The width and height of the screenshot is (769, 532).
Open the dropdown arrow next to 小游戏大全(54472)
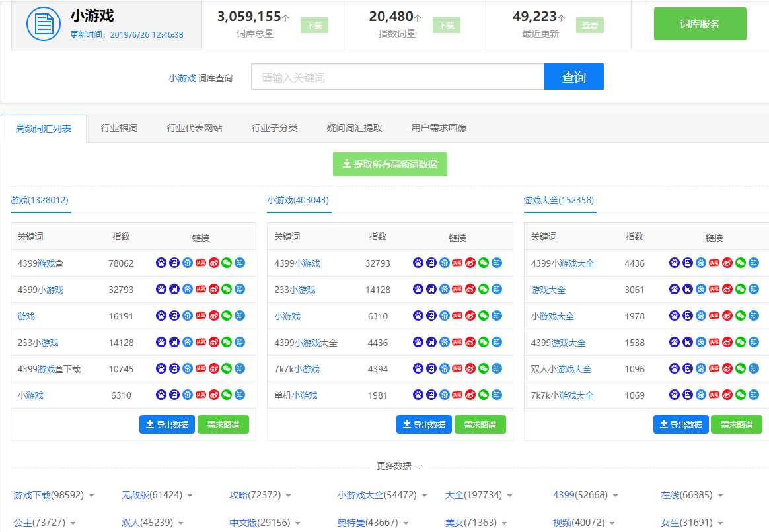coord(424,496)
